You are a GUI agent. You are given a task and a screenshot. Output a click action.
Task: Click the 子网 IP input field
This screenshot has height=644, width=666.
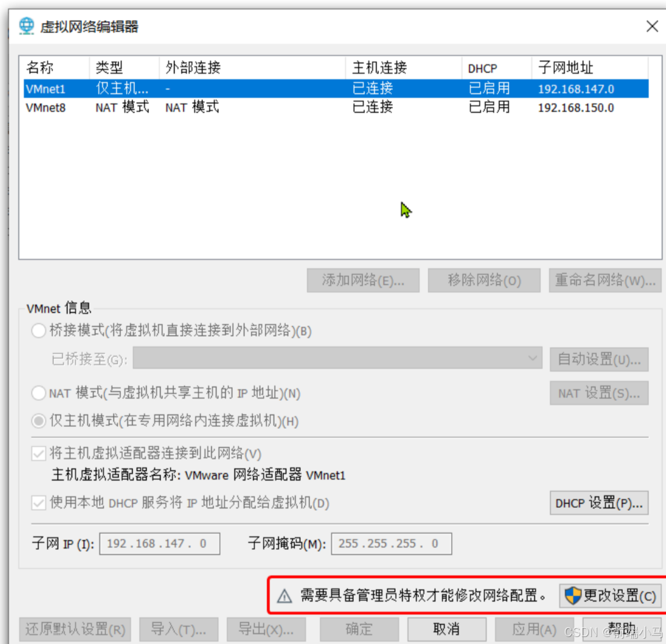tap(160, 544)
